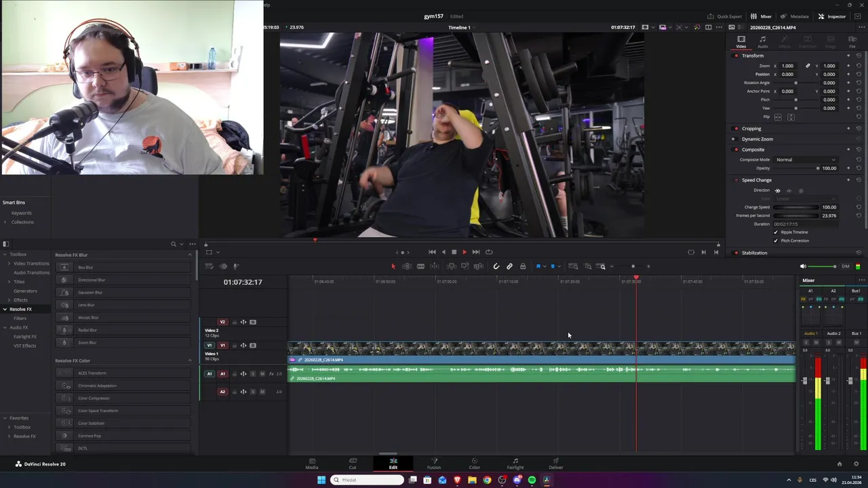Play the timeline forward
Image resolution: width=868 pixels, height=488 pixels.
click(x=465, y=252)
